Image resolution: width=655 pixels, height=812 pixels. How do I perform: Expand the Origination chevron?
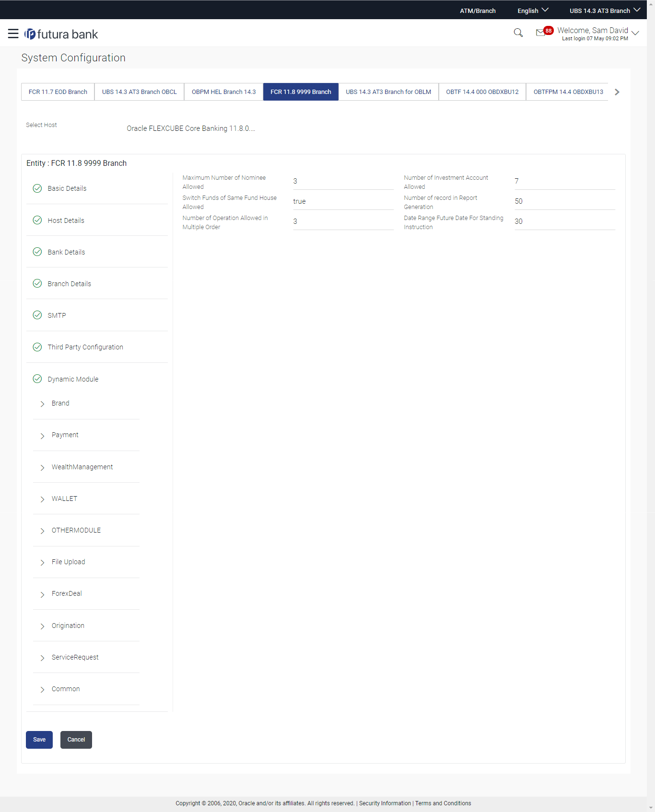coord(42,626)
